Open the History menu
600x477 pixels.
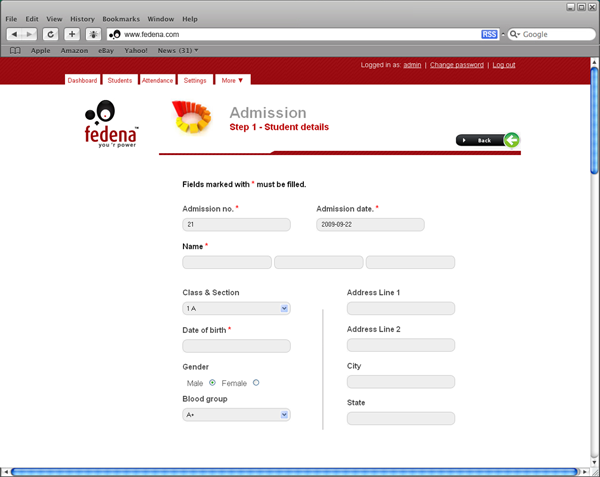(x=82, y=19)
